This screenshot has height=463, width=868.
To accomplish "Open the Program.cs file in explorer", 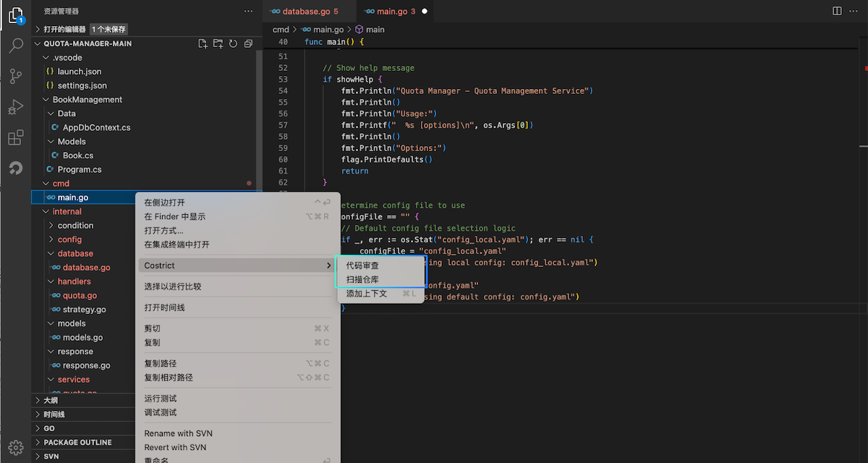I will coord(80,169).
